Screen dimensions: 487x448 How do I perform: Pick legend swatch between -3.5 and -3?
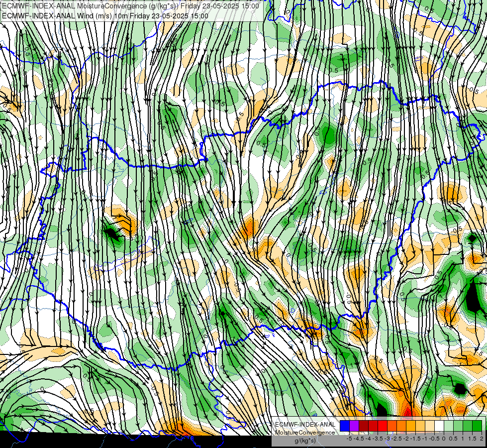point(383,426)
